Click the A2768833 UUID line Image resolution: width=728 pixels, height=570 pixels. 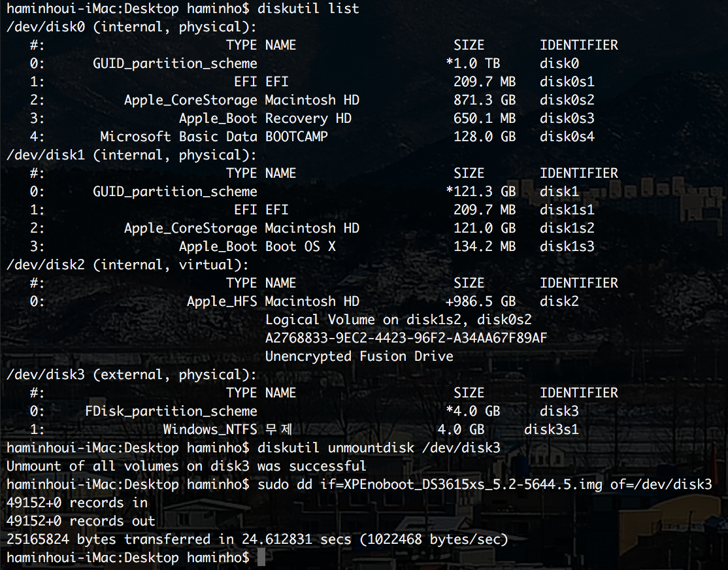click(406, 338)
